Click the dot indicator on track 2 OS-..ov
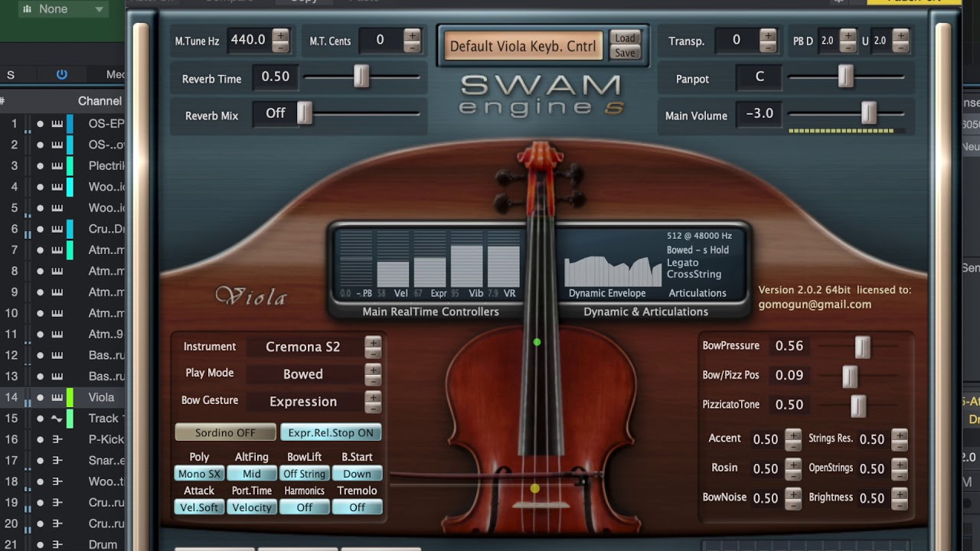 coord(40,145)
